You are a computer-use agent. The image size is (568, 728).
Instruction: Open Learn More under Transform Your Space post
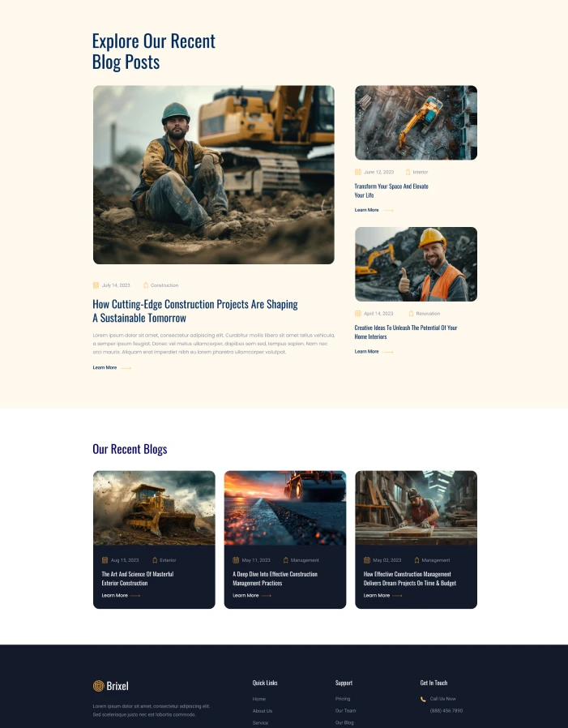coord(366,210)
